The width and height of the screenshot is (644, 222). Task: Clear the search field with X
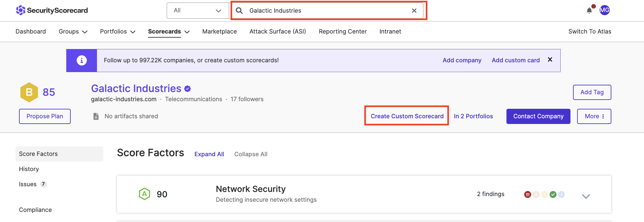tap(414, 10)
